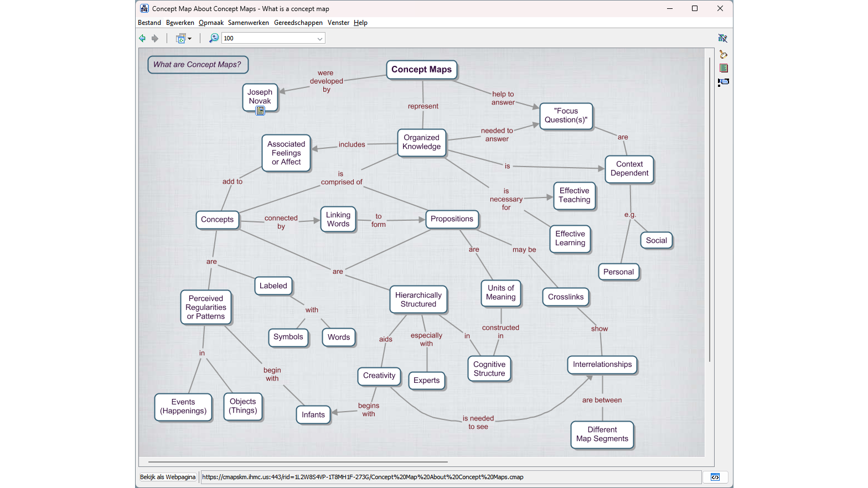Screen dimensions: 868x488
Task: Open the zoom level combo box showing 100
Action: coord(273,38)
